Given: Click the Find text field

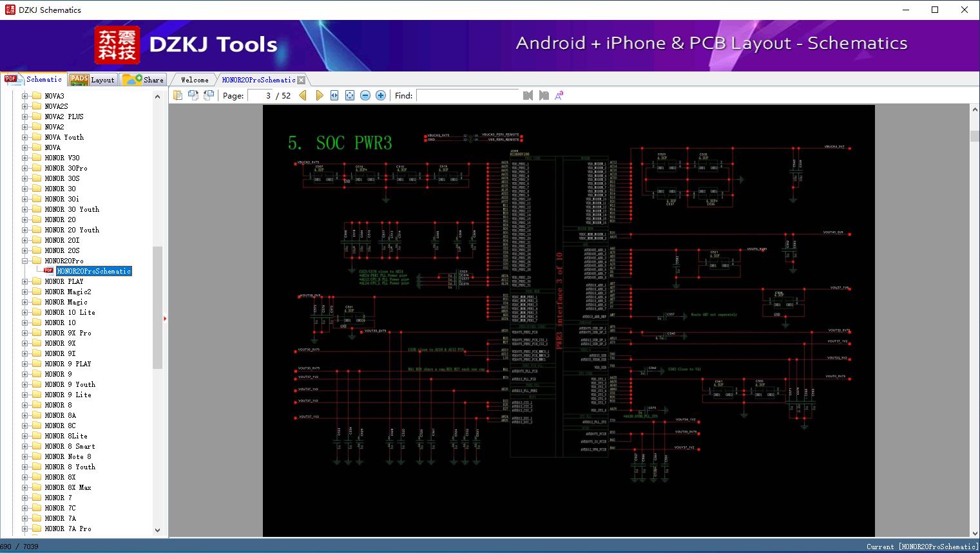Looking at the screenshot, I should (467, 95).
